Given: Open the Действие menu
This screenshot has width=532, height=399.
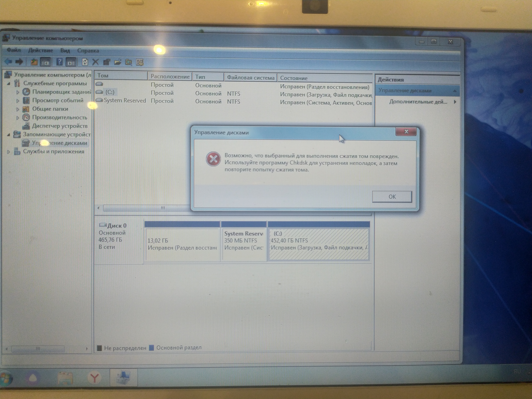Looking at the screenshot, I should click(40, 51).
